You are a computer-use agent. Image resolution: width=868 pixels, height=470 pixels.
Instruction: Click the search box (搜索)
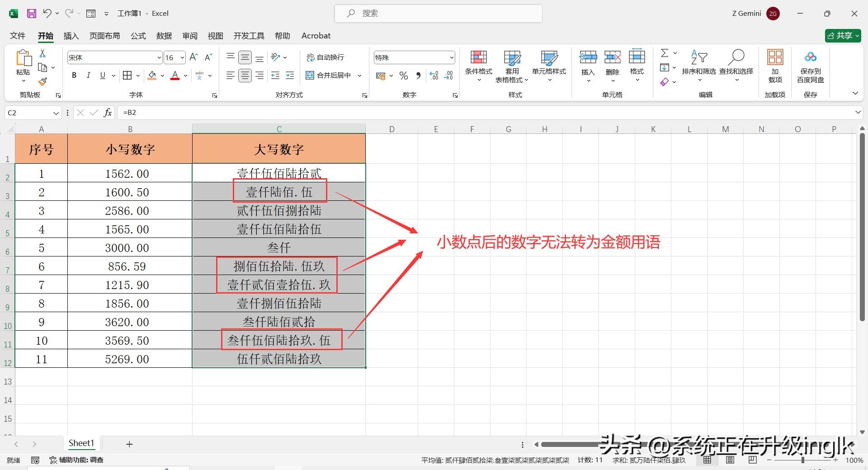tap(439, 14)
